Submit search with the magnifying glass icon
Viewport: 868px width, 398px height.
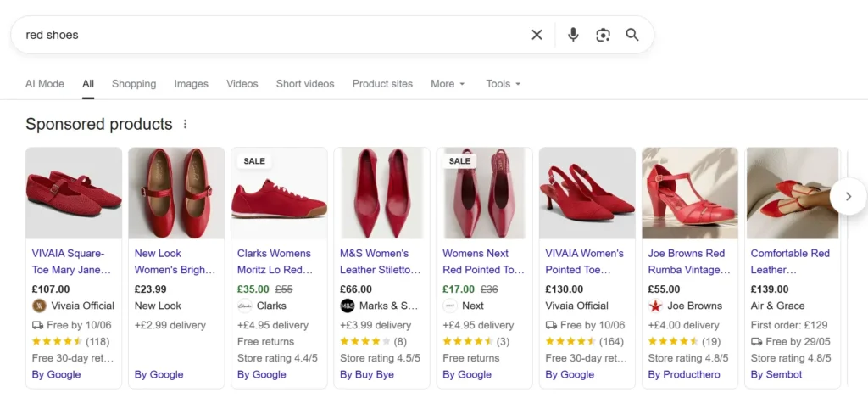632,35
